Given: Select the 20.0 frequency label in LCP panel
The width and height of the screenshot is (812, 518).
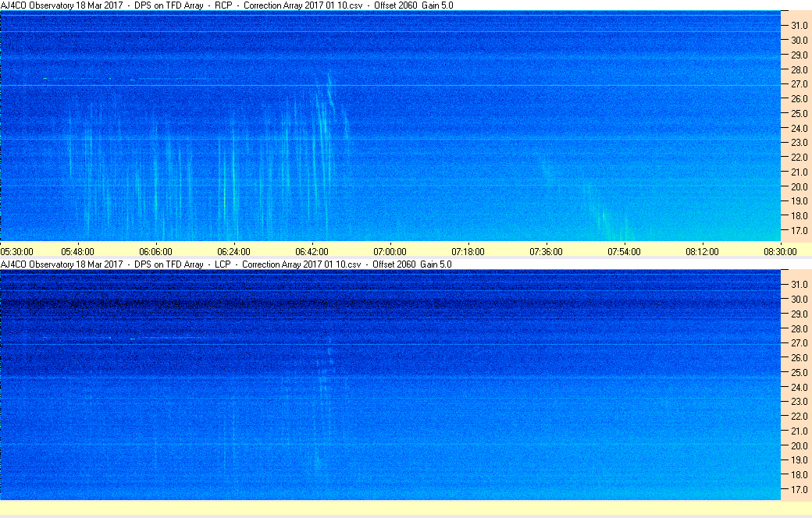Looking at the screenshot, I should coord(799,446).
